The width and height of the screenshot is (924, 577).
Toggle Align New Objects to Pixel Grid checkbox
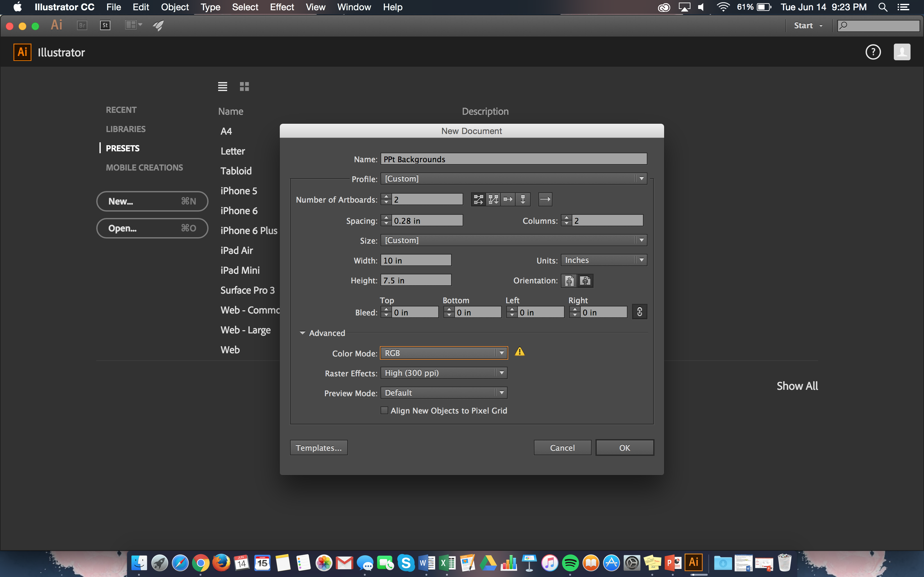click(x=384, y=410)
